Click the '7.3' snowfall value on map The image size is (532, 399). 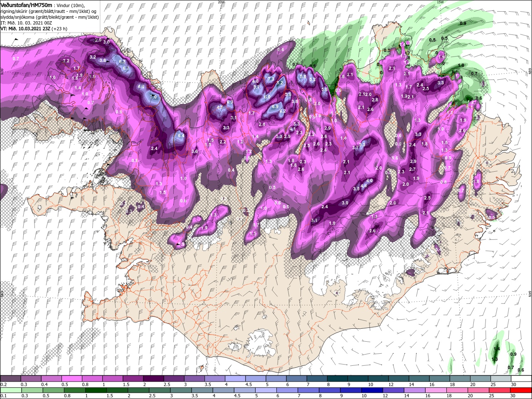[271, 79]
